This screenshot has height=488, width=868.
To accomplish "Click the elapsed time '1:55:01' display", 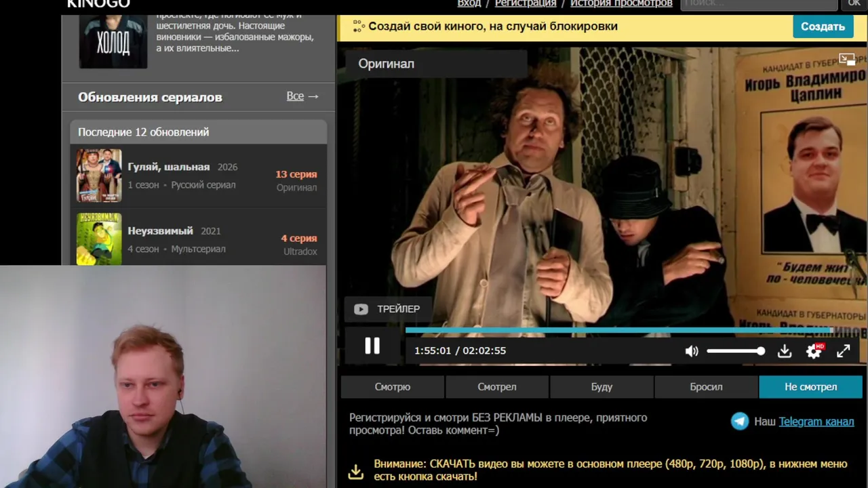I will coord(433,351).
